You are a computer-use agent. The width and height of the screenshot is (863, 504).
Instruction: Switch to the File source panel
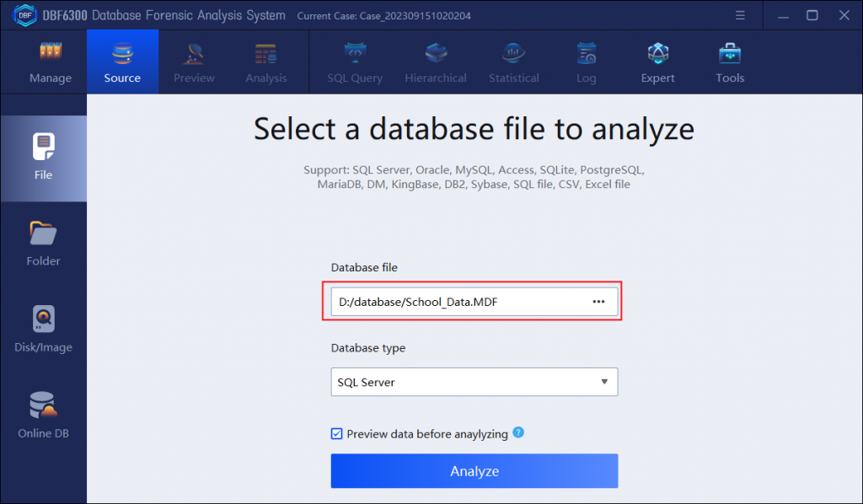click(43, 157)
